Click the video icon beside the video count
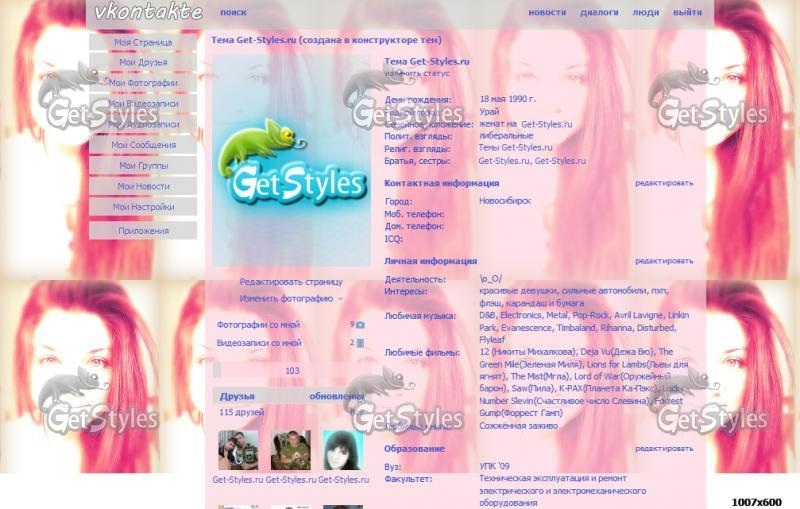This screenshot has width=800, height=509. click(360, 343)
